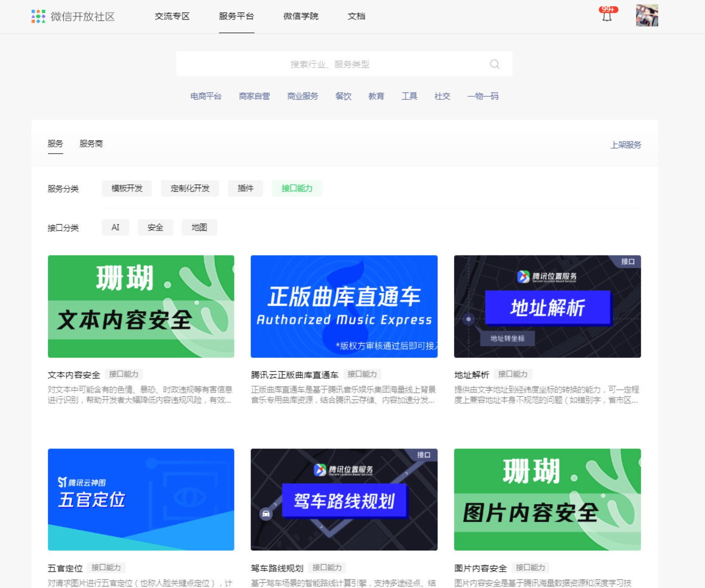Viewport: 705px width, 588px height.
Task: Click the 接口能力 tag beside 地址解析
Action: point(513,374)
